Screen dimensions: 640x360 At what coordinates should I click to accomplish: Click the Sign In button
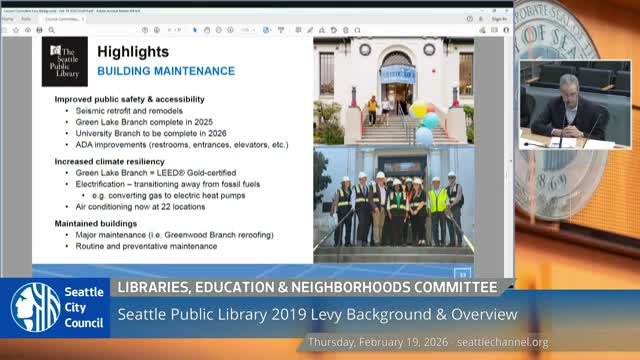(499, 19)
